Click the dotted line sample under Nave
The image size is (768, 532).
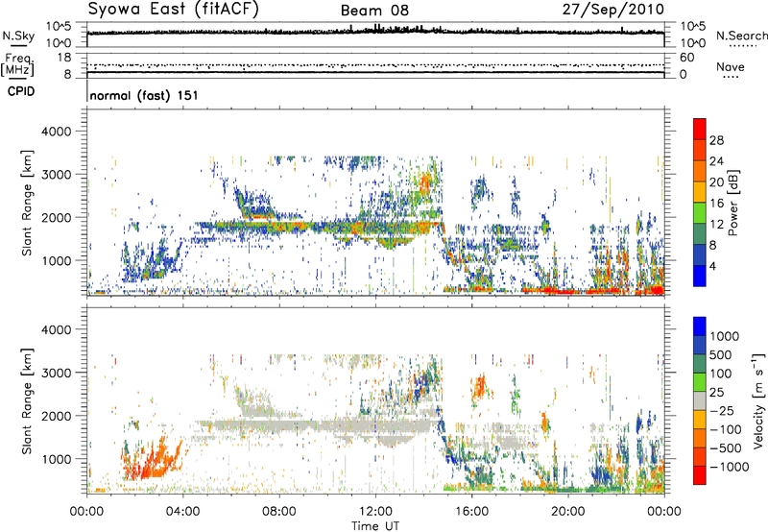pyautogui.click(x=731, y=77)
